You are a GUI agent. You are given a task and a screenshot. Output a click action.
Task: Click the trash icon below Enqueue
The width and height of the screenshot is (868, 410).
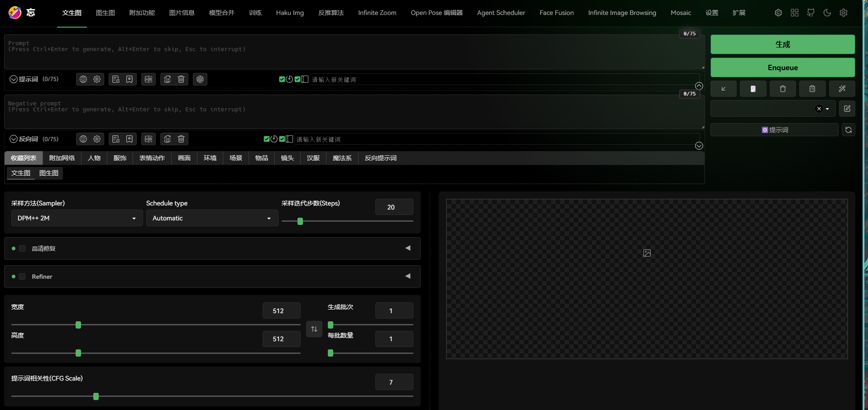tap(783, 89)
